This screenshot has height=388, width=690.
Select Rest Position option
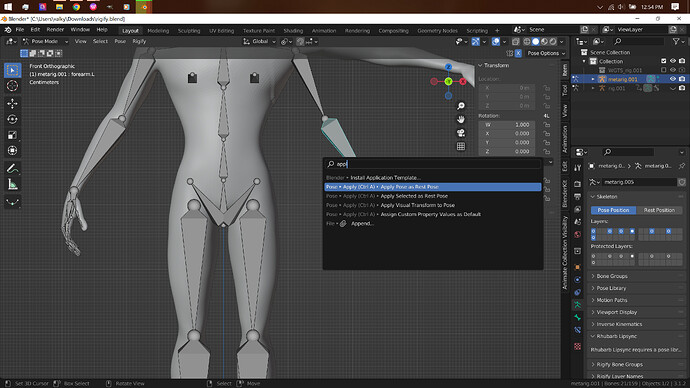coord(659,210)
